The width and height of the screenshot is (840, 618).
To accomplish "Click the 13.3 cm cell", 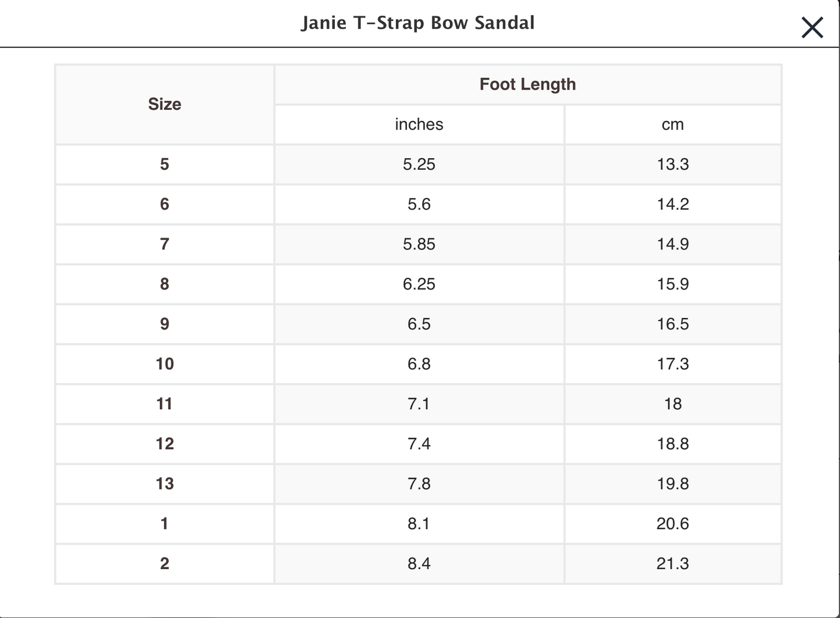I will click(x=673, y=165).
